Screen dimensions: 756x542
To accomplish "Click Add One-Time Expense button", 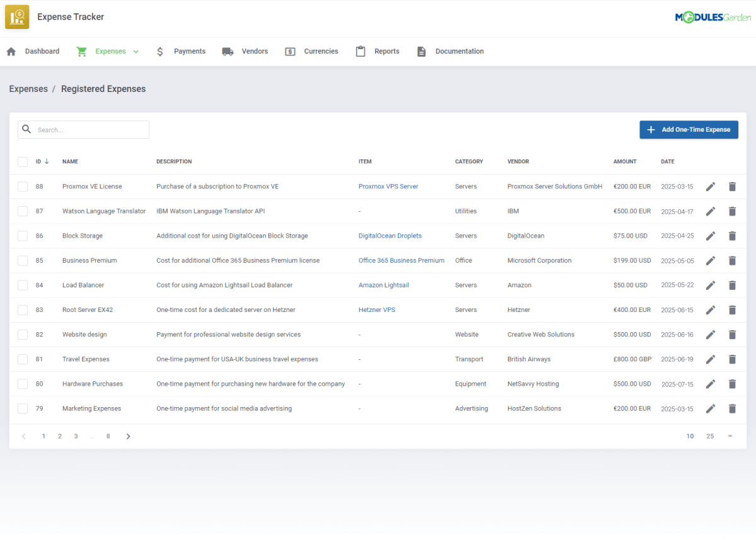I will tap(689, 130).
